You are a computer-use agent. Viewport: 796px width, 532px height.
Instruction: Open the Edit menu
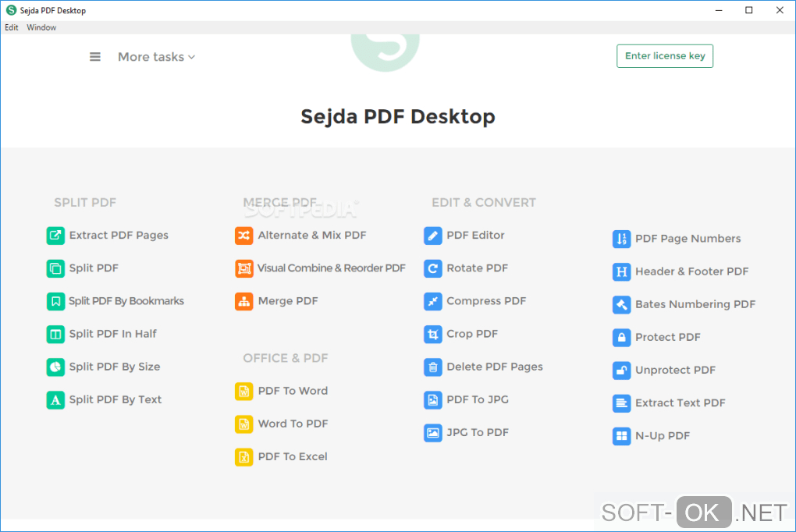tap(12, 27)
